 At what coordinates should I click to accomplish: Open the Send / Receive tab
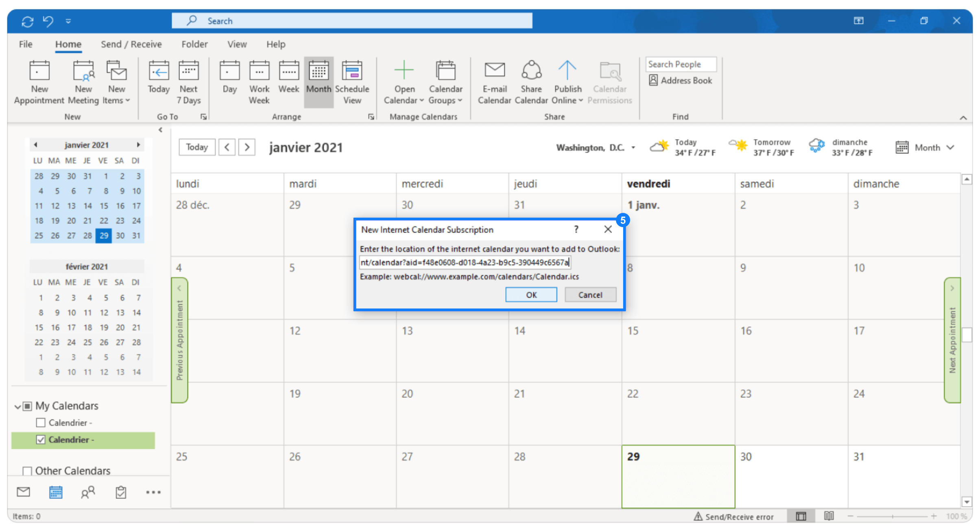(131, 44)
